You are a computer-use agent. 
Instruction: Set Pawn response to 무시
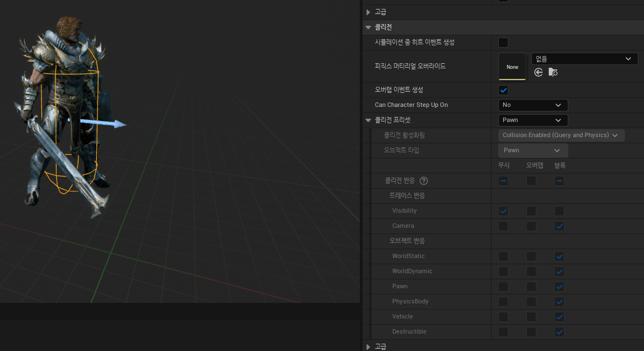[x=503, y=287]
